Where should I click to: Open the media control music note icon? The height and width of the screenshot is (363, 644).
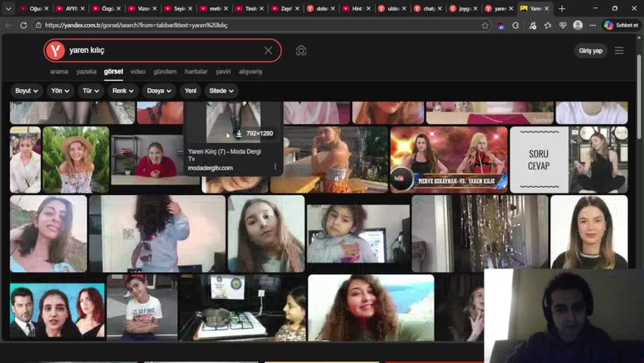click(533, 25)
